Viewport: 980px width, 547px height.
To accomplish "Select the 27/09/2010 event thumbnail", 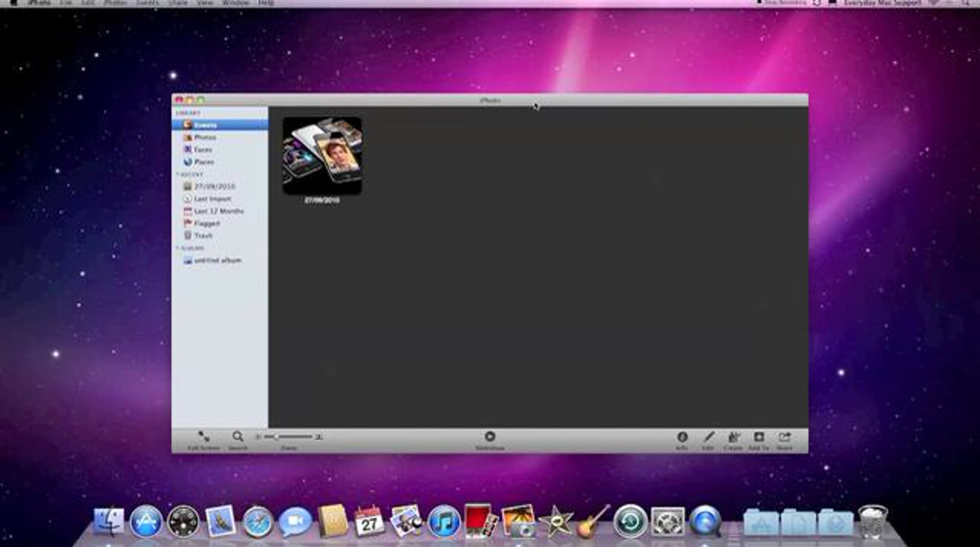I will click(322, 156).
